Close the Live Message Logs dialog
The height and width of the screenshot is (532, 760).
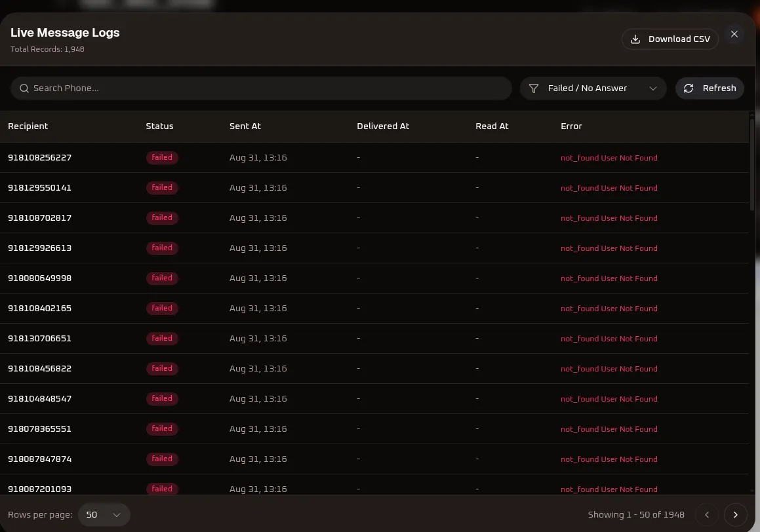[734, 34]
